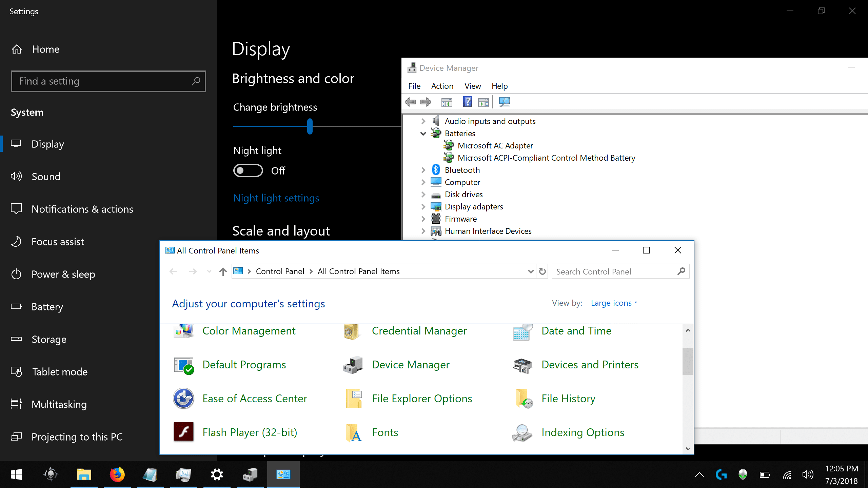Viewport: 868px width, 488px height.
Task: Click the Find a setting search box
Action: 108,81
